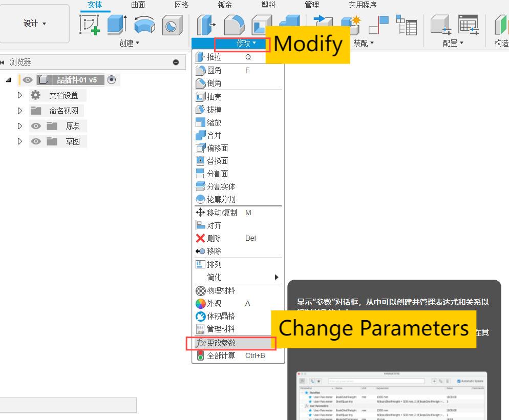This screenshot has width=509, height=420.
Task: Choose 合并 Combine menu entry
Action: click(238, 135)
